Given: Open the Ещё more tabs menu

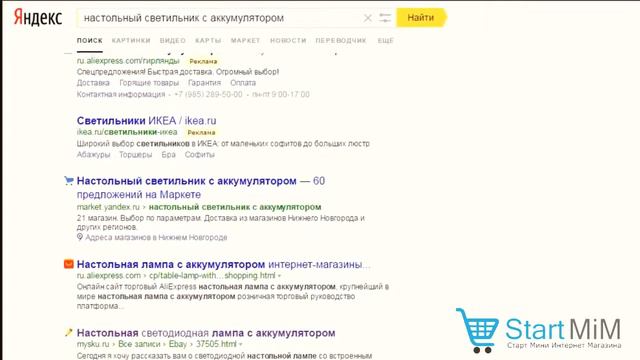Looking at the screenshot, I should coord(385,40).
